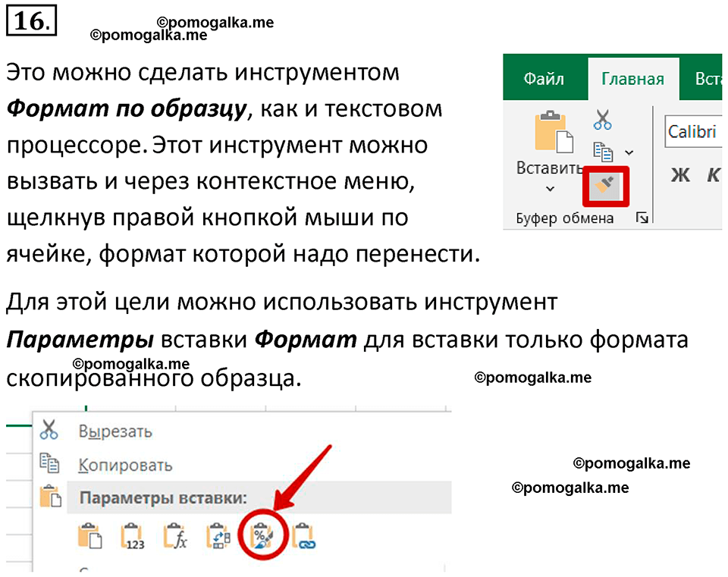Click the large Вставить clipboard icon
This screenshot has width=728, height=577.
coord(554,131)
